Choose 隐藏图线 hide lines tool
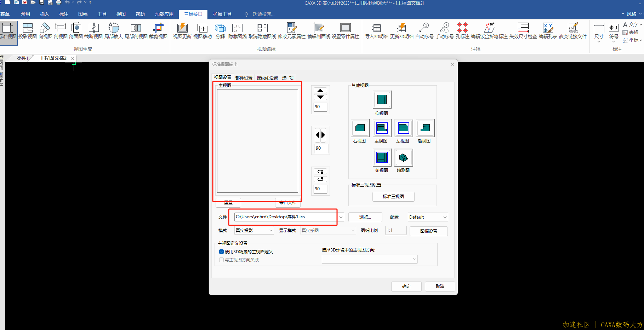Viewport: 644px width, 330px height. [x=238, y=31]
